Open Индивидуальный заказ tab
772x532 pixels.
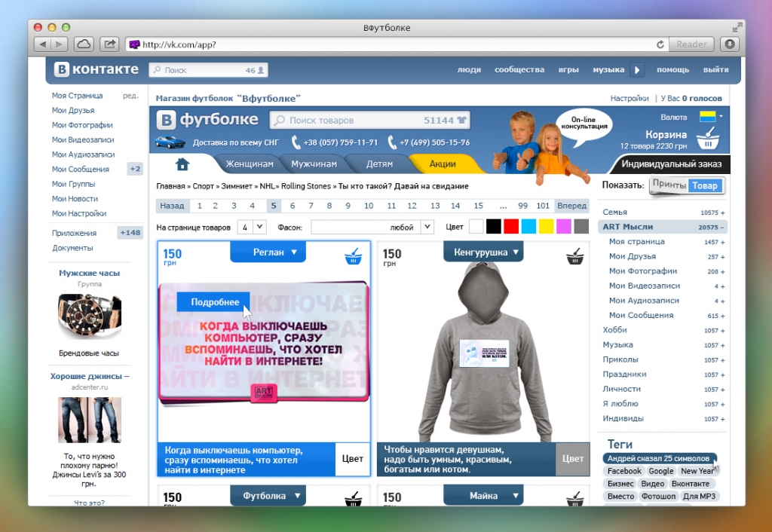(671, 164)
